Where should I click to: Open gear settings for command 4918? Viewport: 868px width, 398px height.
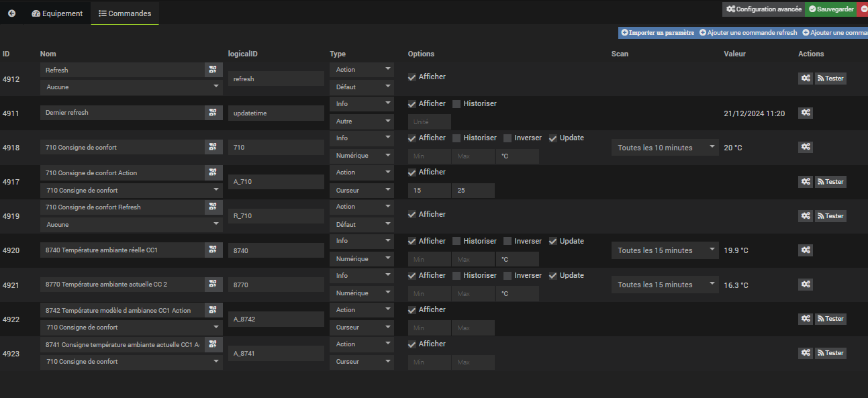[805, 147]
